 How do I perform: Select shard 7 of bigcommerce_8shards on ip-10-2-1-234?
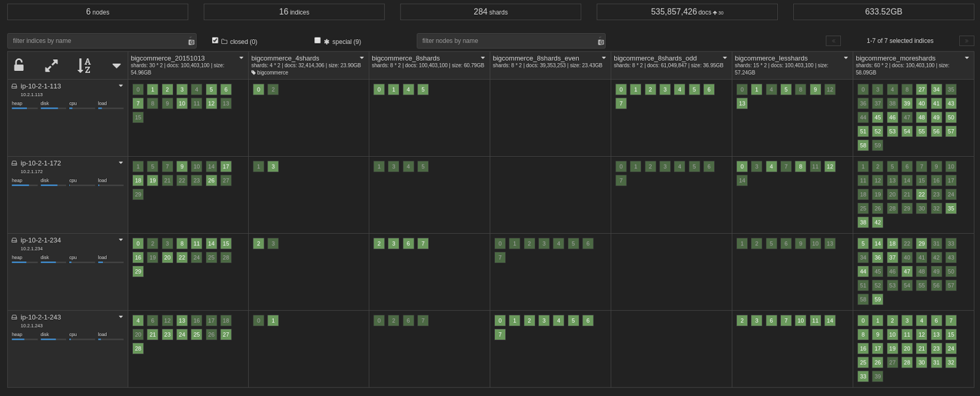tap(423, 244)
